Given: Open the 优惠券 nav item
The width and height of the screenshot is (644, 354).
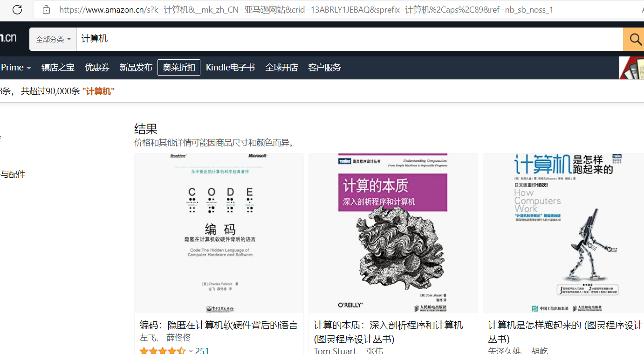Looking at the screenshot, I should [x=97, y=67].
